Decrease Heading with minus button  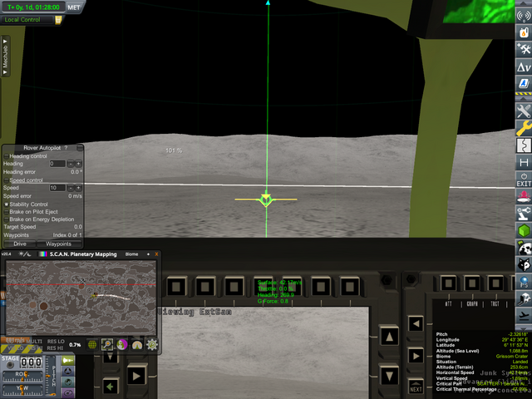[x=70, y=164]
